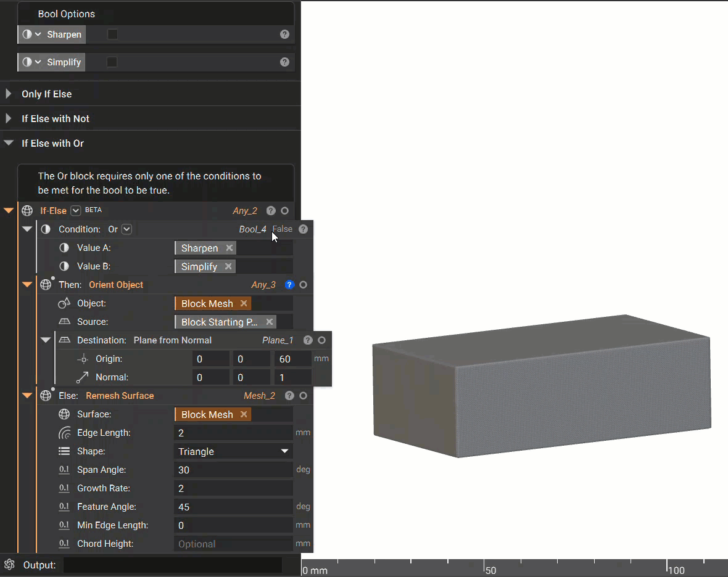The height and width of the screenshot is (577, 728).
Task: Open help for Simplify variable
Action: coord(284,62)
